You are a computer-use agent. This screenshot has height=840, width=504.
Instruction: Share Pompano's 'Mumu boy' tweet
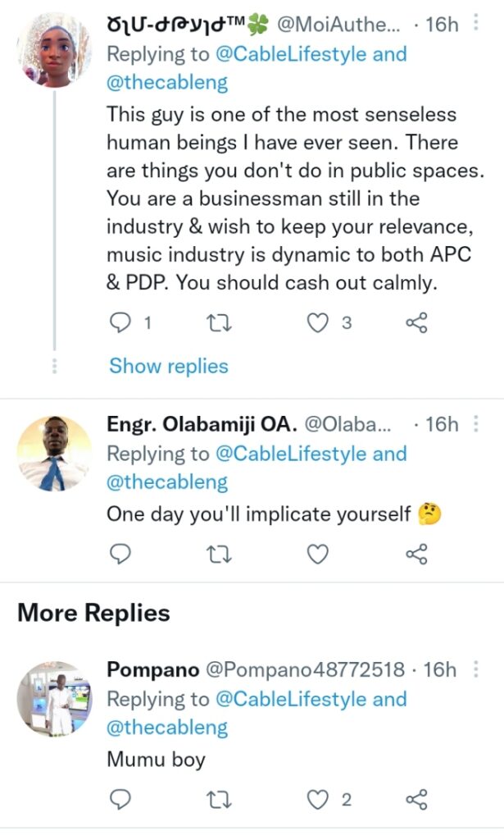tap(416, 800)
